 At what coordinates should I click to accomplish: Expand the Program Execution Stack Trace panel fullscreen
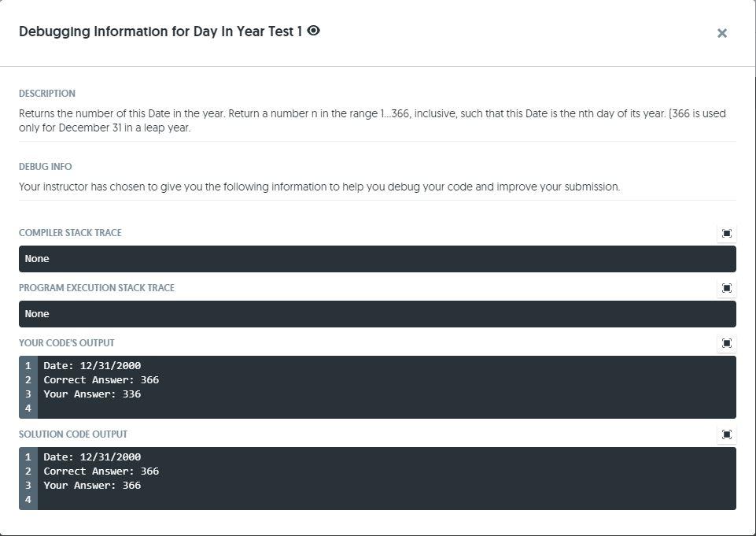[727, 288]
